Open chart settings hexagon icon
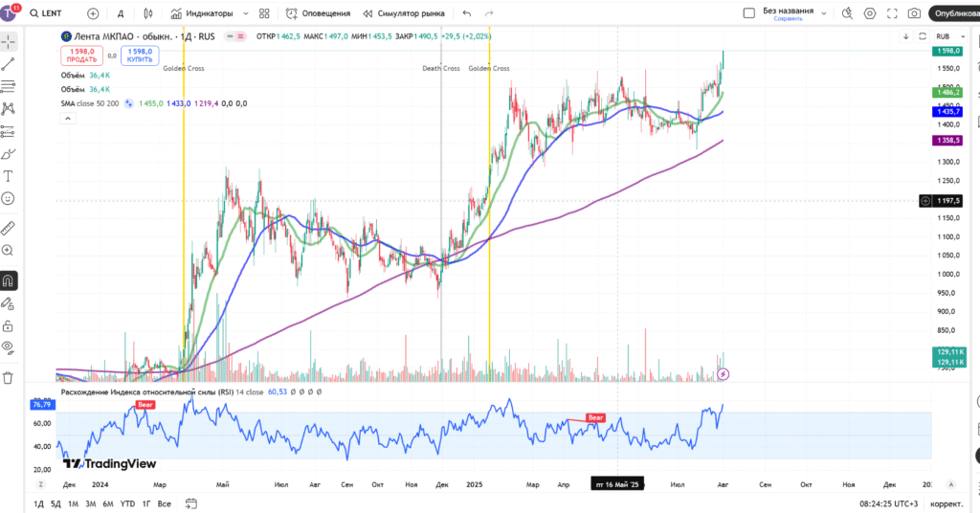The width and height of the screenshot is (980, 513). (x=869, y=13)
